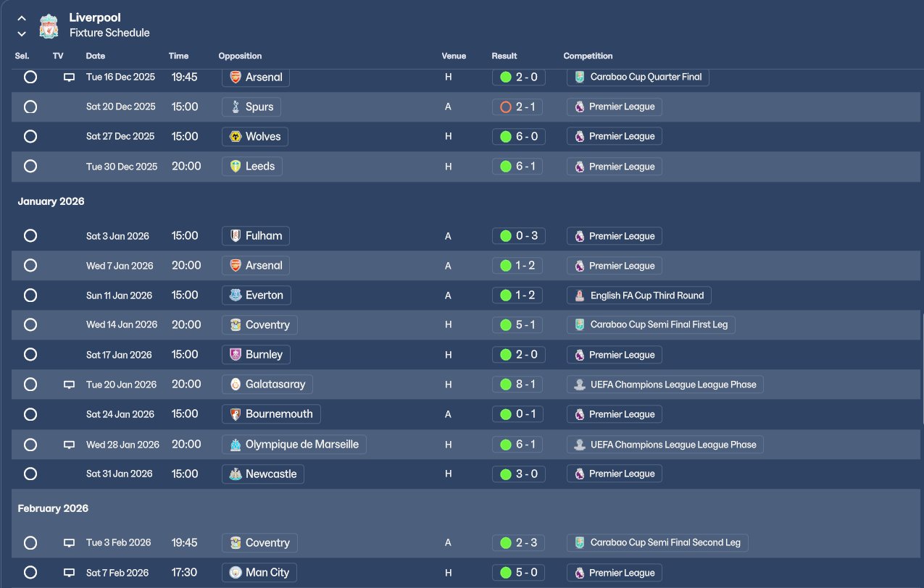This screenshot has width=924, height=588.
Task: Select radio for Galatasaray fixture
Action: (x=30, y=385)
